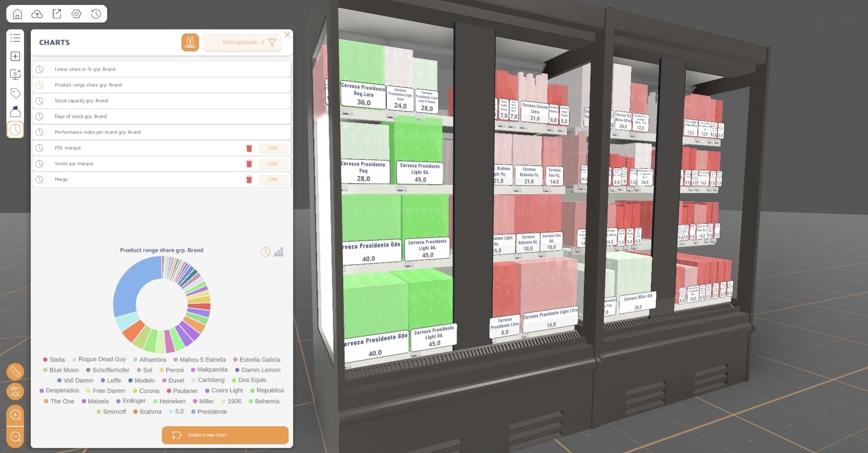
Task: Click the Miller legend color dot
Action: [195, 402]
